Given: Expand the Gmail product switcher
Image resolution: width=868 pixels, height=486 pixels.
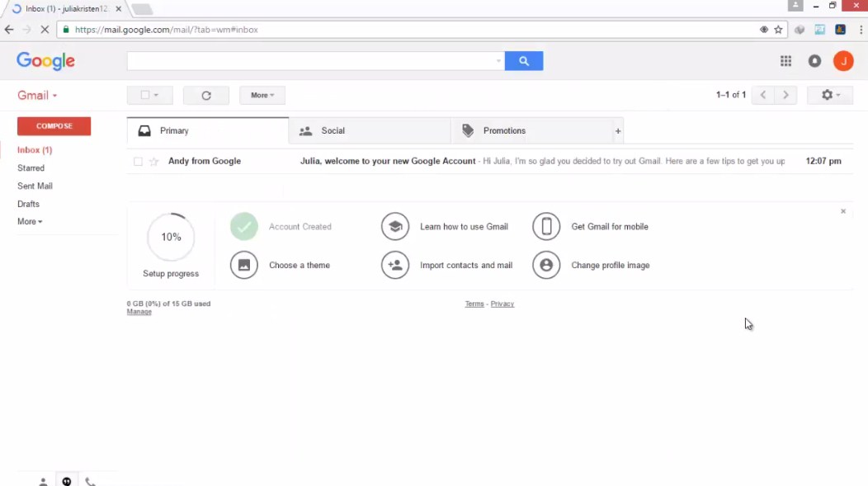Looking at the screenshot, I should point(37,95).
